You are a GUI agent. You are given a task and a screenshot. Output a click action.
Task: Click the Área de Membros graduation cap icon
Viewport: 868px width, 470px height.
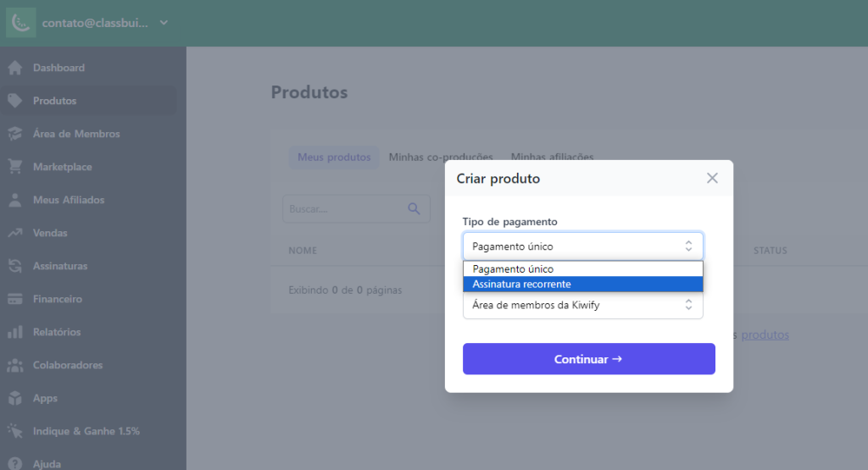pyautogui.click(x=15, y=134)
